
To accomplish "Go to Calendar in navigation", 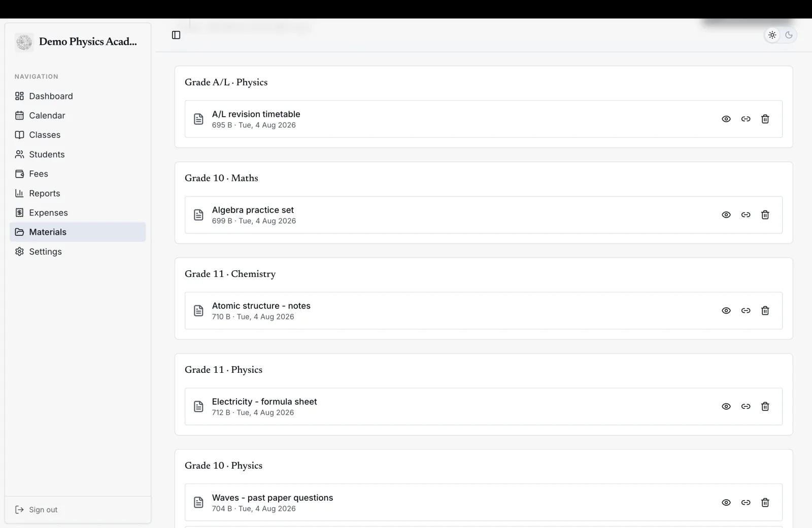I will [x=78, y=115].
